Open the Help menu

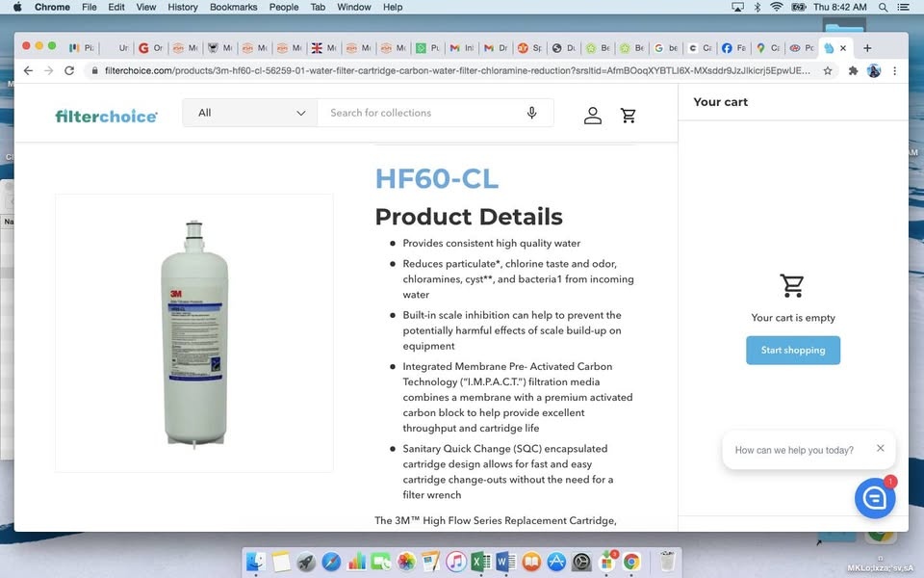(x=393, y=7)
